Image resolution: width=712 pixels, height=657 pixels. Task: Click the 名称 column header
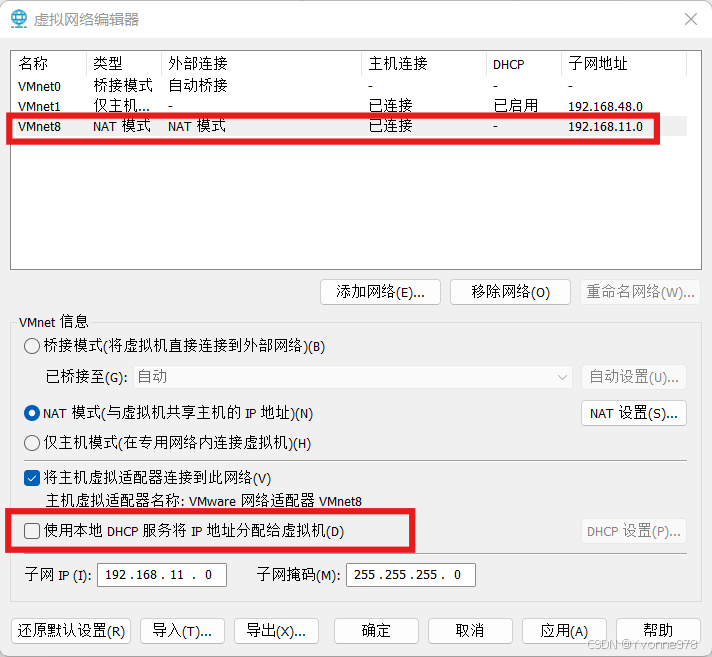tap(49, 64)
